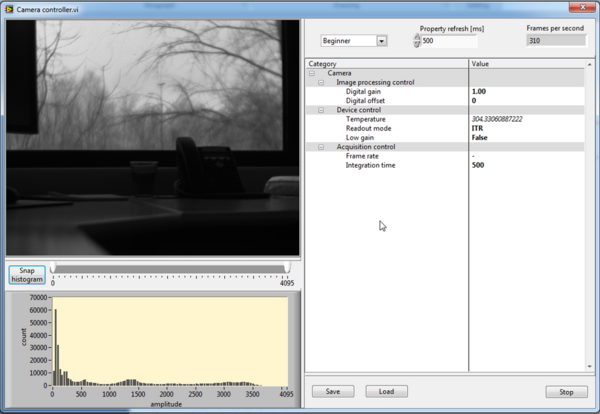Click the Digital offset value 0
This screenshot has width=600, height=414.
click(474, 101)
